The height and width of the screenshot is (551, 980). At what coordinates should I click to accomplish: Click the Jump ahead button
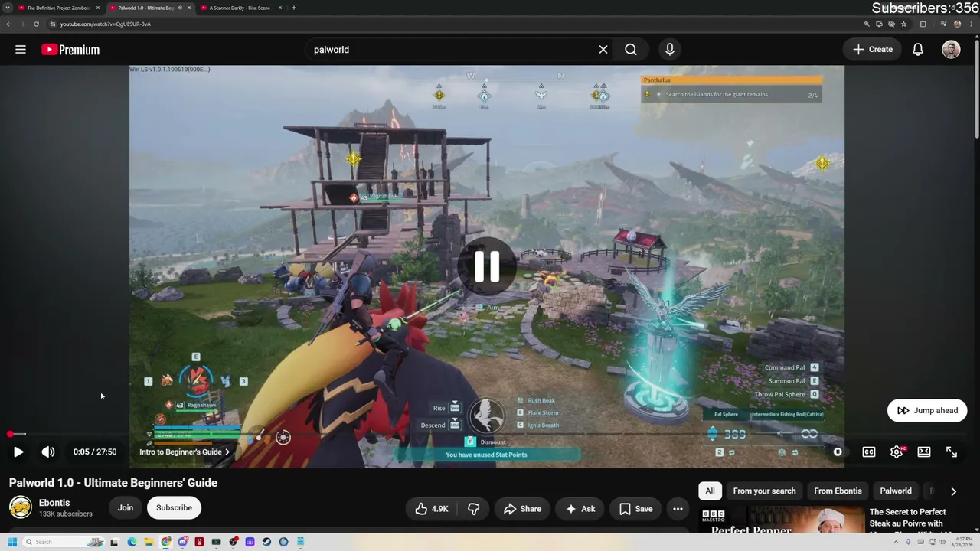coord(927,411)
